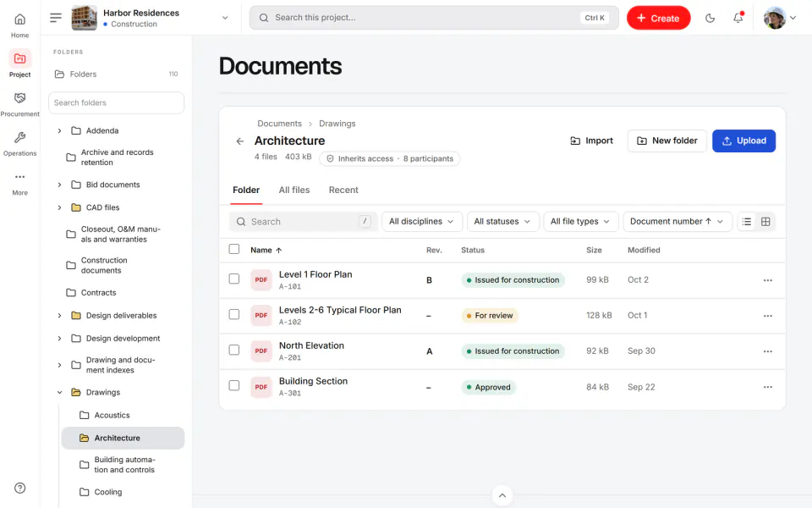Screen dimensions: 812x508
Task: Check the Level 1 Floor Plan row
Action: 234,279
